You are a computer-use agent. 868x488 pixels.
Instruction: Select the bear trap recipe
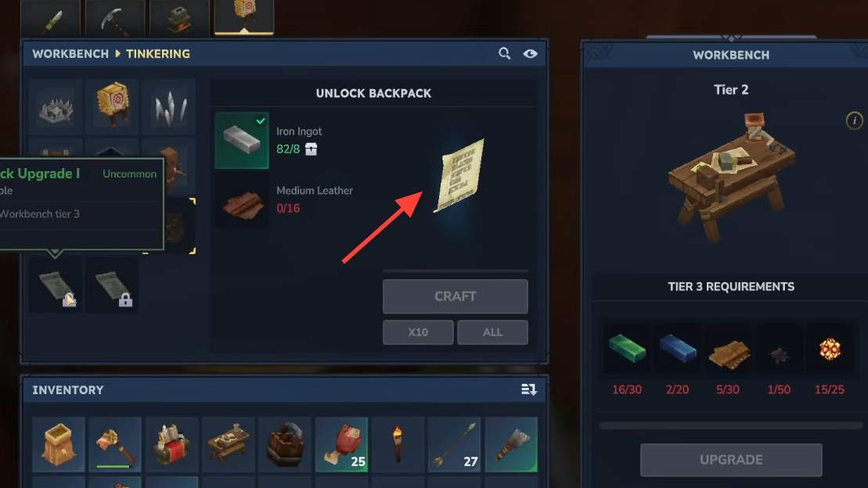pyautogui.click(x=56, y=107)
